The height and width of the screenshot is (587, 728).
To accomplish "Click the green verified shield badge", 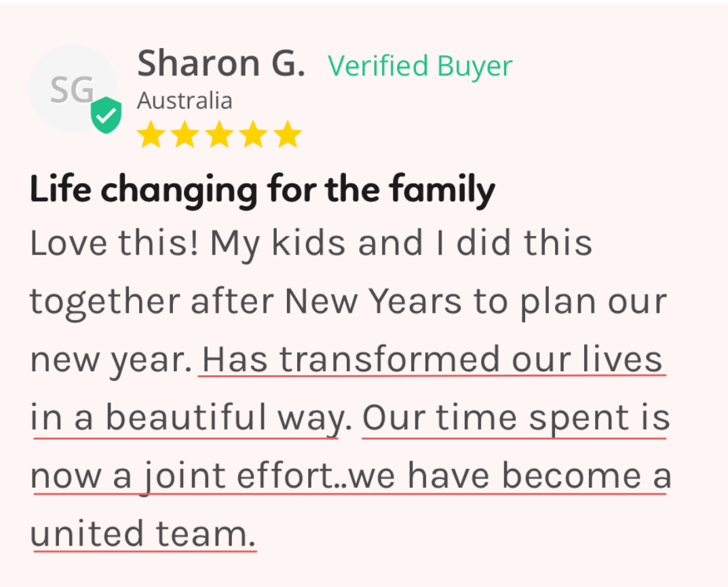I will pyautogui.click(x=106, y=115).
